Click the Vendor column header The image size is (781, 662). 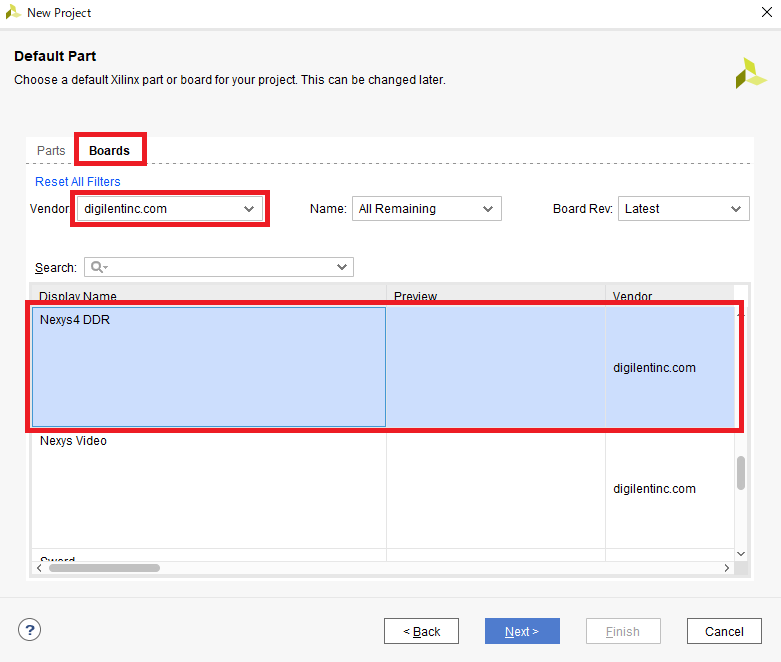[x=670, y=294]
